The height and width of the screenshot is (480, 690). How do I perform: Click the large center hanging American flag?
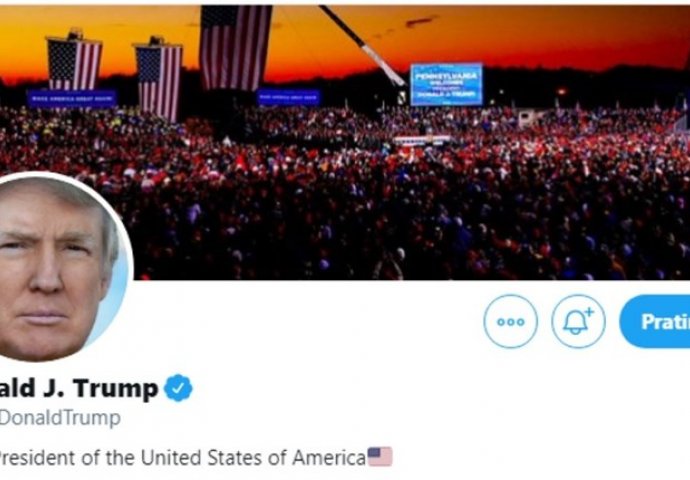point(235,48)
